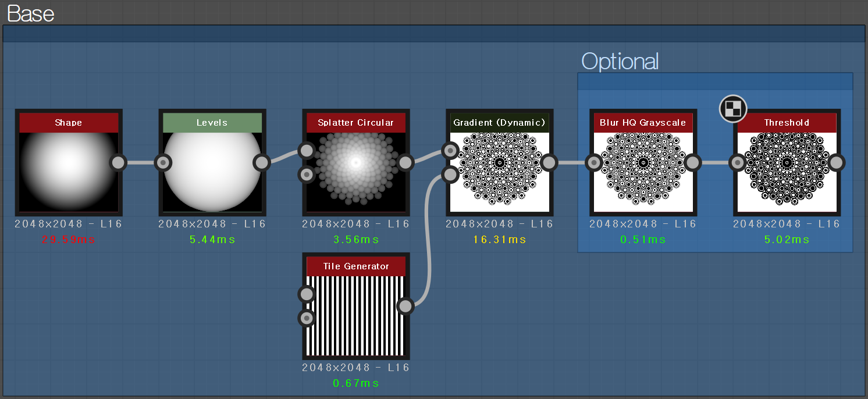Click the Tile Generator output connector
The image size is (868, 399).
406,306
